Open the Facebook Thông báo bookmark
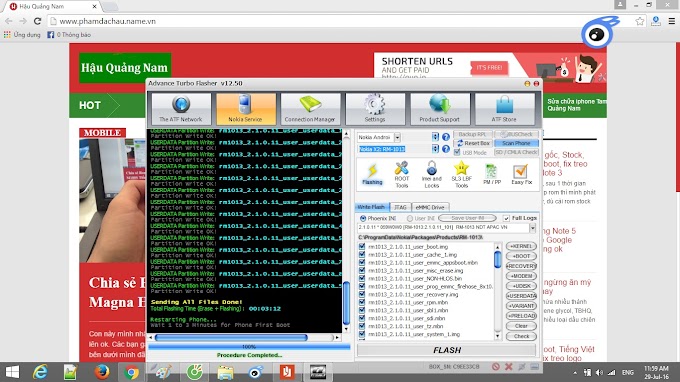The image size is (680, 382). (x=69, y=35)
